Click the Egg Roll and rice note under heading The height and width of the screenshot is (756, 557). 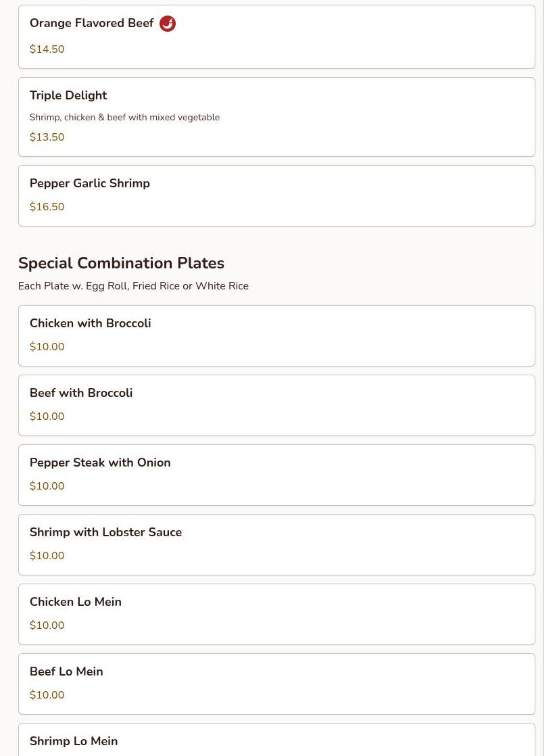click(133, 286)
